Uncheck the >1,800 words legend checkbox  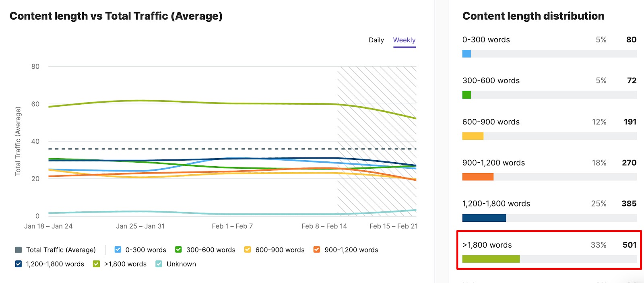[x=96, y=264]
